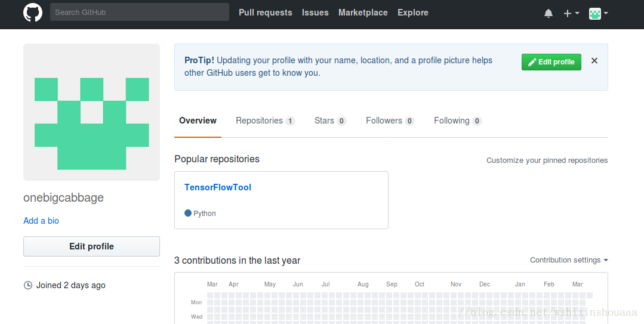The image size is (644, 324).
Task: Expand the plus create-new dropdown
Action: 571,13
